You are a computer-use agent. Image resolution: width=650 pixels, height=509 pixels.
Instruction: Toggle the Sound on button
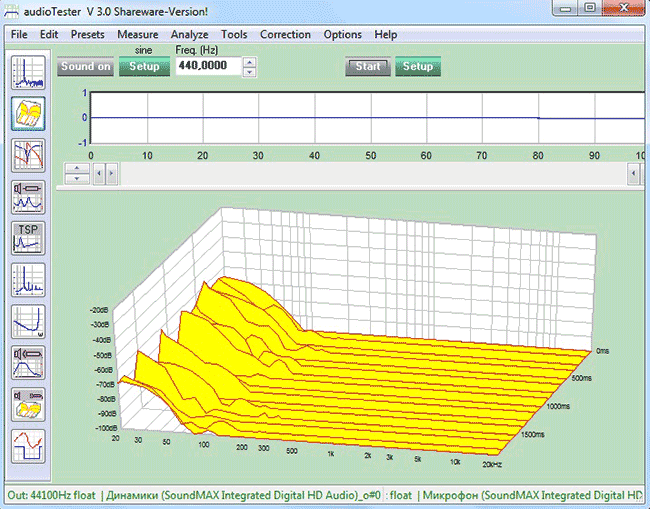[x=85, y=67]
